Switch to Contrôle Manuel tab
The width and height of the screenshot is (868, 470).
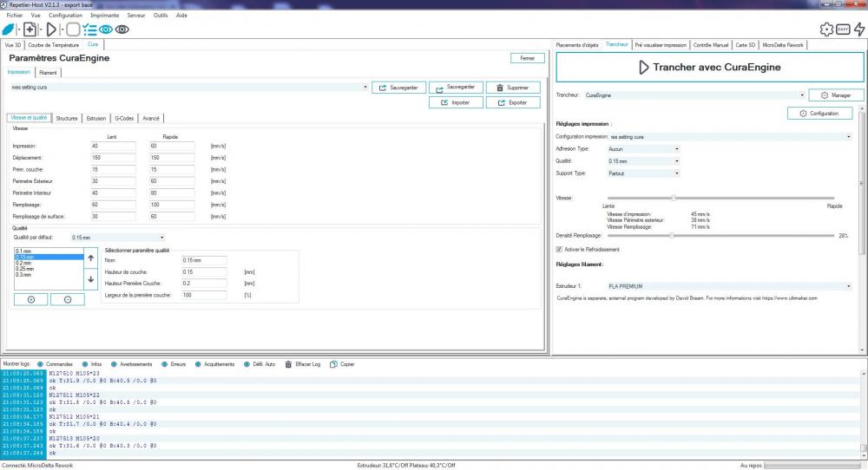pos(711,45)
